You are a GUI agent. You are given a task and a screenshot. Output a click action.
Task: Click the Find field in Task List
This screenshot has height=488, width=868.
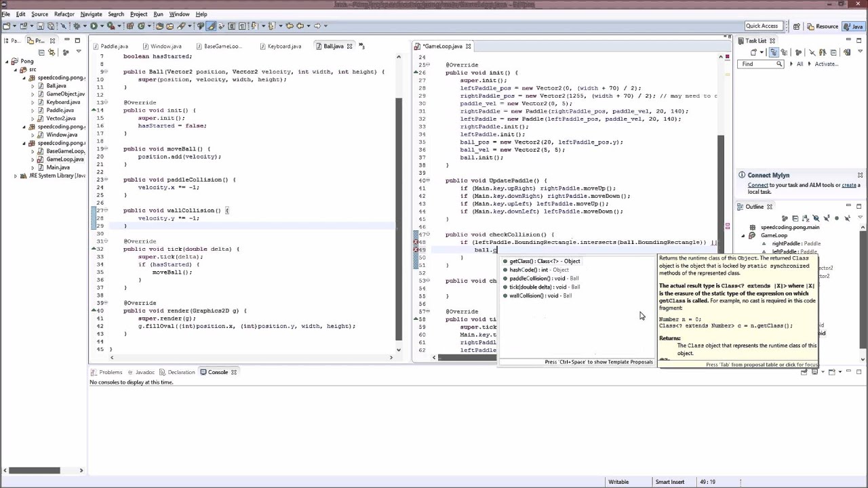[x=760, y=64]
